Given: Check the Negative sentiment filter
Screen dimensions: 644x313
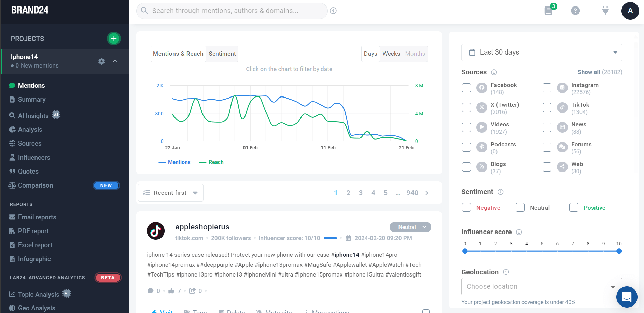Looking at the screenshot, I should click(x=466, y=207).
